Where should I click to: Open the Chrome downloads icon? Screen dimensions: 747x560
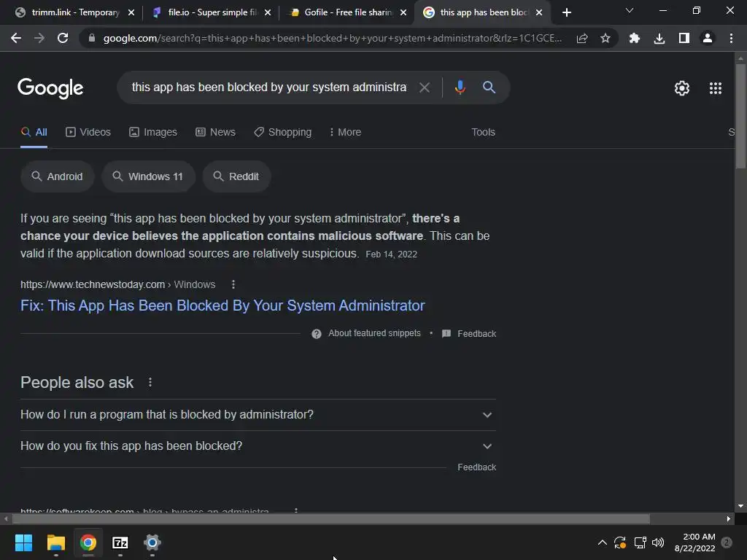659,38
